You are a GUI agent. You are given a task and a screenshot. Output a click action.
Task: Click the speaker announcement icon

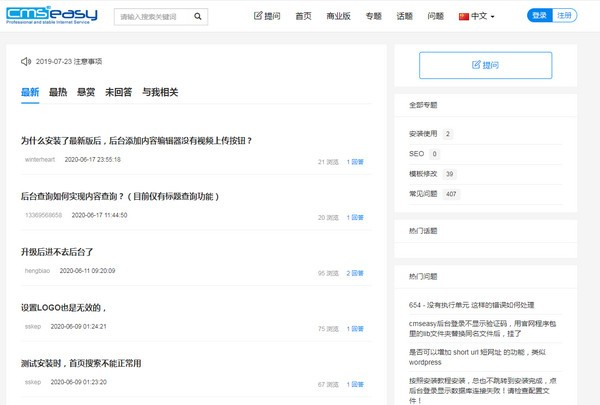pyautogui.click(x=26, y=61)
